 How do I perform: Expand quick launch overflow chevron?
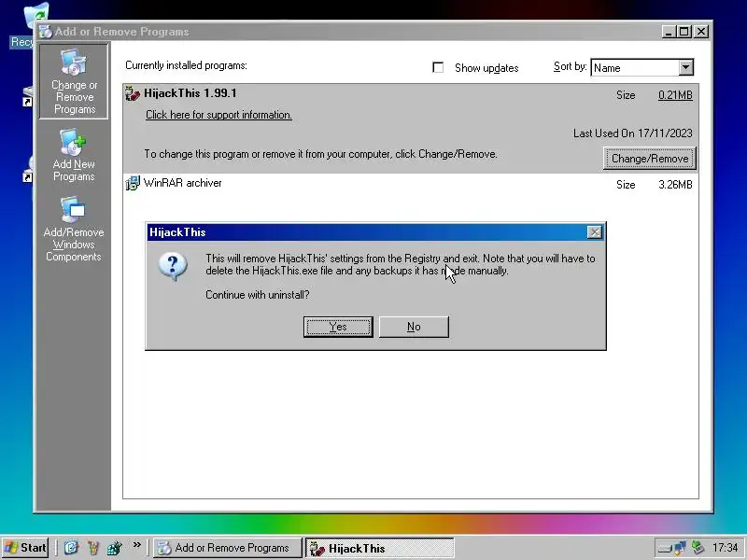coord(136,545)
